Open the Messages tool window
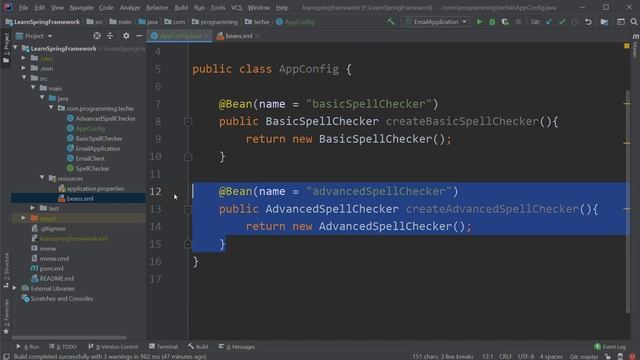 coord(236,347)
